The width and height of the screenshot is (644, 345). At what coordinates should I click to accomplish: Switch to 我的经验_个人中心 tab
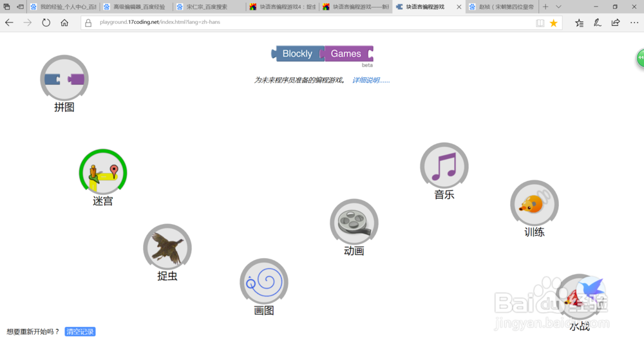(64, 7)
